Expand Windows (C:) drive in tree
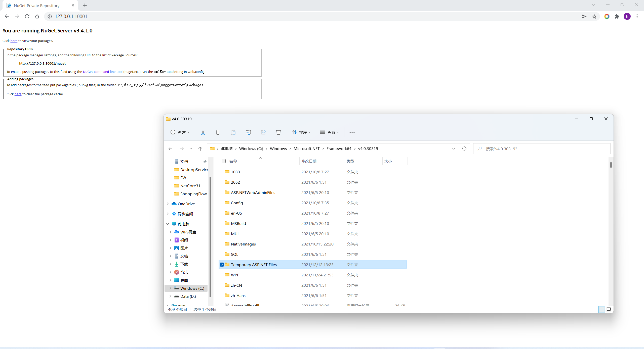The height and width of the screenshot is (349, 644). pos(170,288)
